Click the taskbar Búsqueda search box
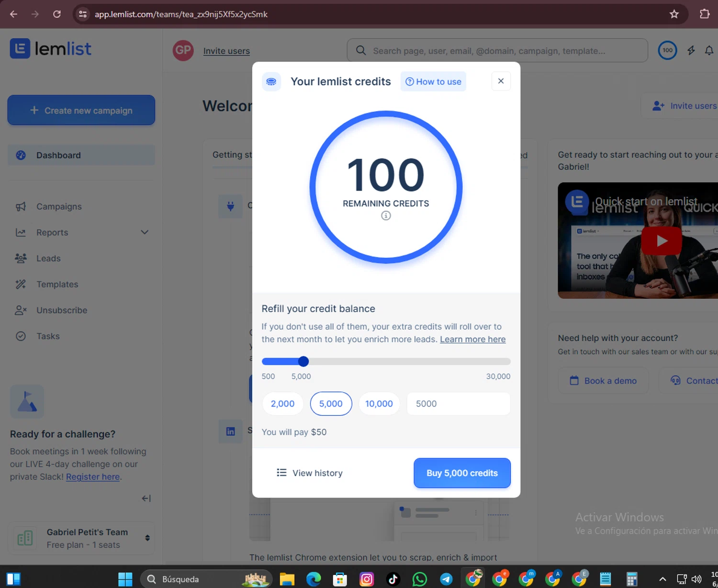Viewport: 718px width, 588px height. point(206,579)
